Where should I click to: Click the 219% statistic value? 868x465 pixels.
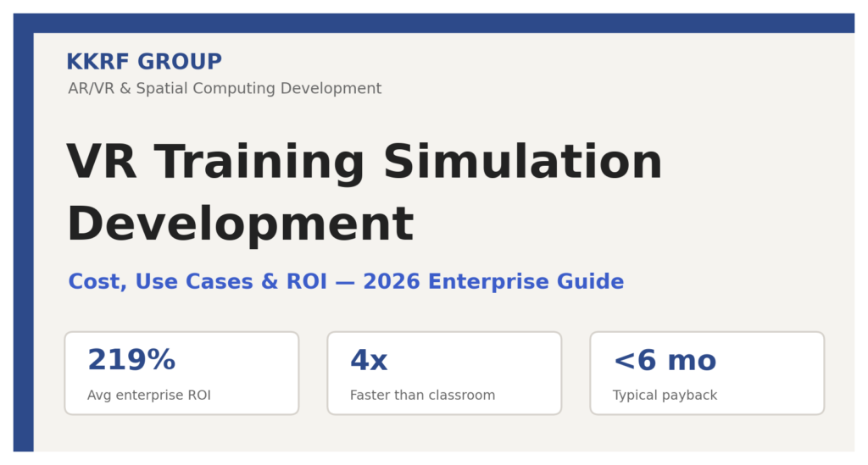click(x=131, y=360)
